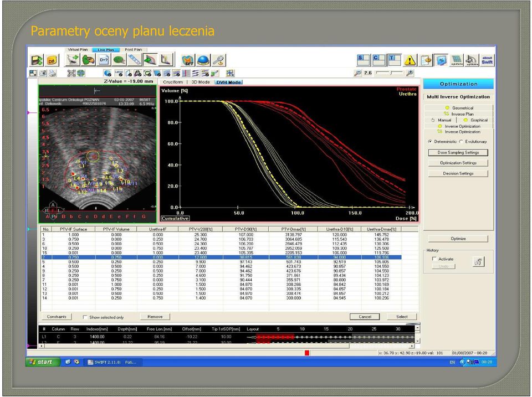532x397 pixels.
Task: Select the T layout view icon
Action: (x=394, y=60)
